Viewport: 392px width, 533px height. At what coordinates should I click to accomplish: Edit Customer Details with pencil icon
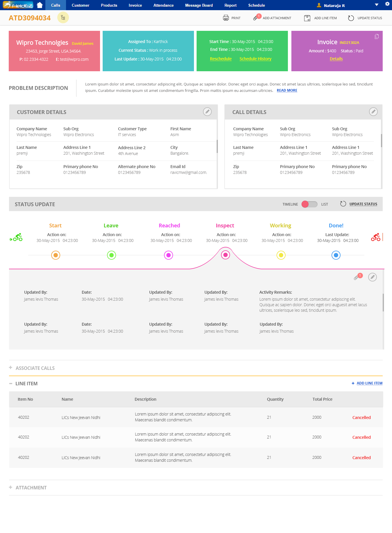[x=207, y=112]
